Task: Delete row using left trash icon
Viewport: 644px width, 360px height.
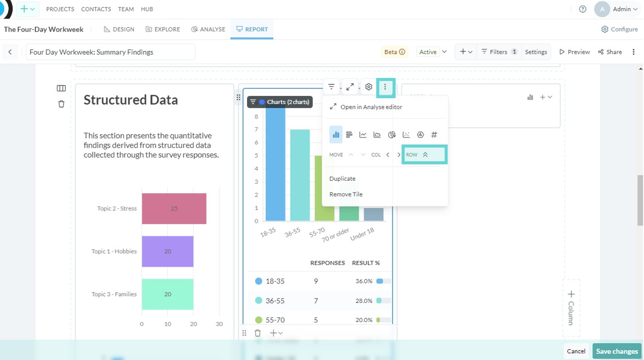Action: point(62,104)
